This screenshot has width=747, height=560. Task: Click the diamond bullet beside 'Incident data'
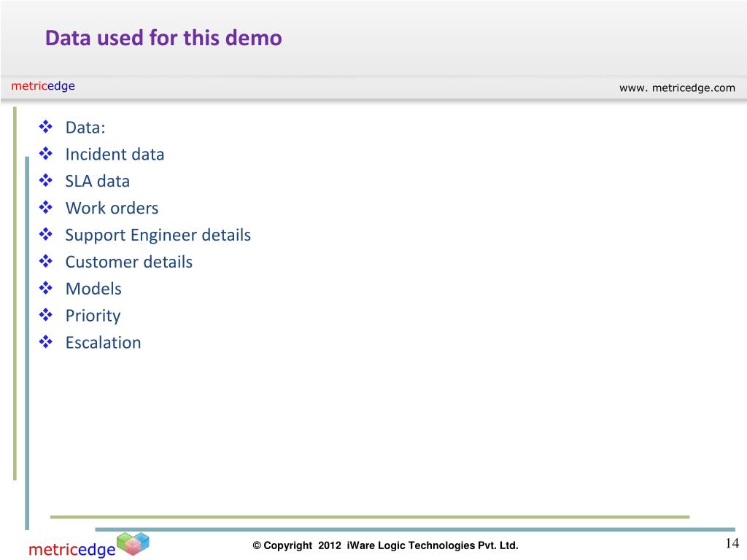[x=46, y=153]
